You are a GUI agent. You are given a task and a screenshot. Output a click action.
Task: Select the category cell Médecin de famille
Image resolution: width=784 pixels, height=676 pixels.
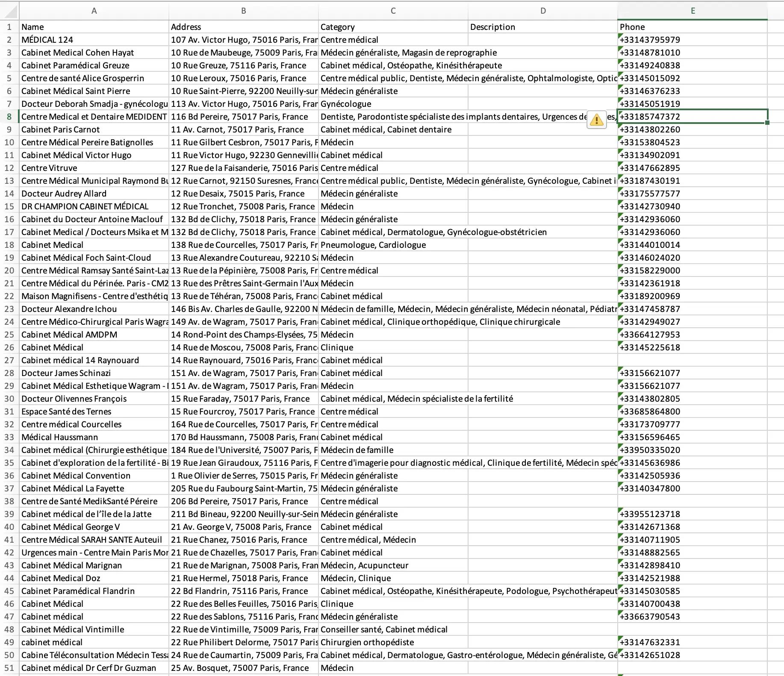pyautogui.click(x=393, y=450)
